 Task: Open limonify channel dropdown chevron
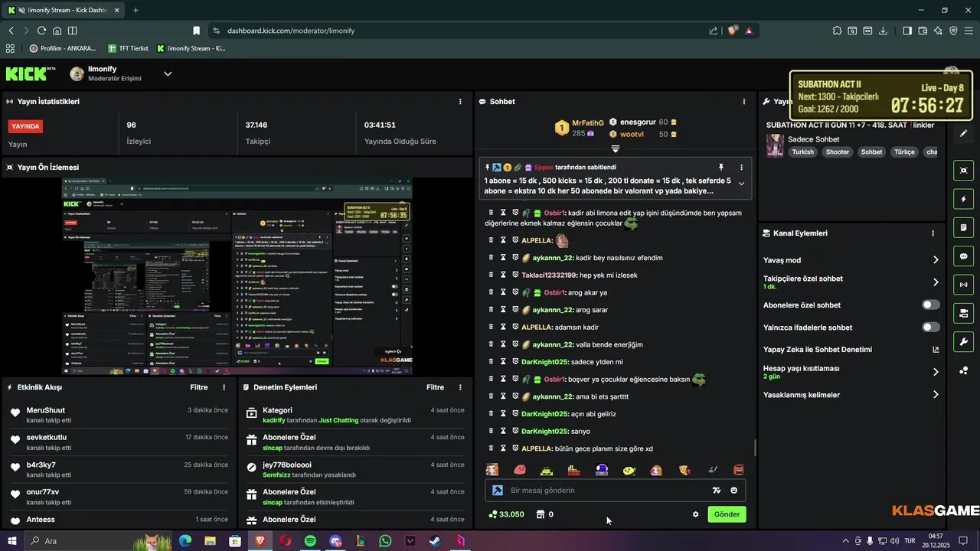pyautogui.click(x=168, y=73)
